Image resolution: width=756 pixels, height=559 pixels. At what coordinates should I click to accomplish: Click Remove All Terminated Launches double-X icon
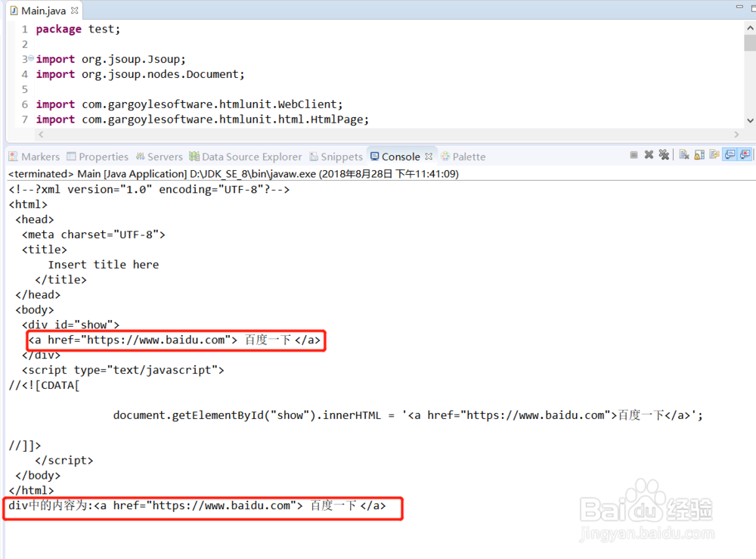point(664,155)
